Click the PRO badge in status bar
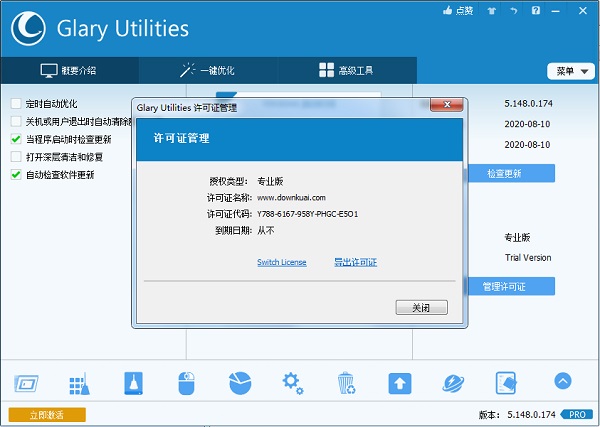This screenshot has height=427, width=600. [x=577, y=415]
